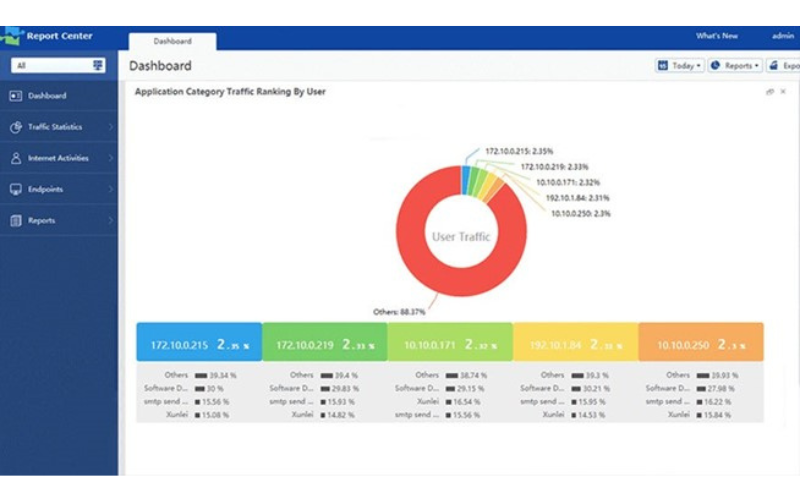Click the Reports sidebar document icon
Screen dimensions: 800x500
point(16,220)
